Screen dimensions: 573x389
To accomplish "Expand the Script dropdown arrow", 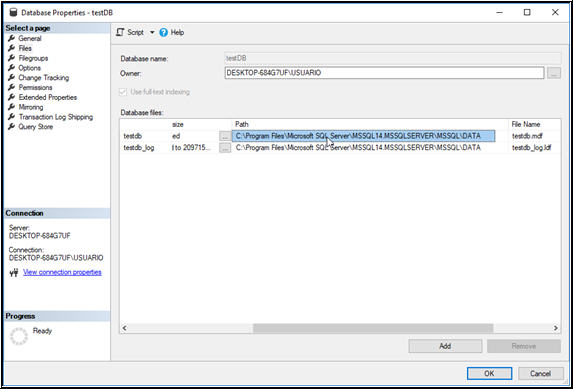I will [152, 33].
